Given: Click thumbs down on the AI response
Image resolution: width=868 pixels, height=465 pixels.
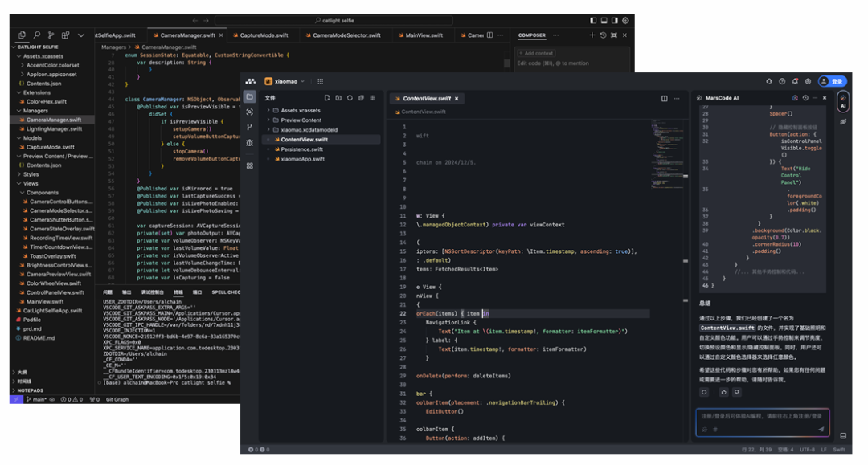Looking at the screenshot, I should coord(737,392).
